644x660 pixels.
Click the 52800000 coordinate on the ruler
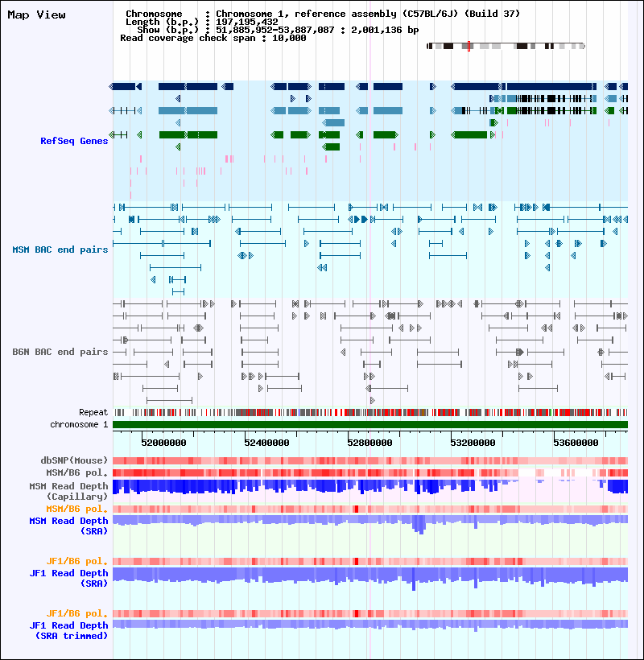pos(369,443)
